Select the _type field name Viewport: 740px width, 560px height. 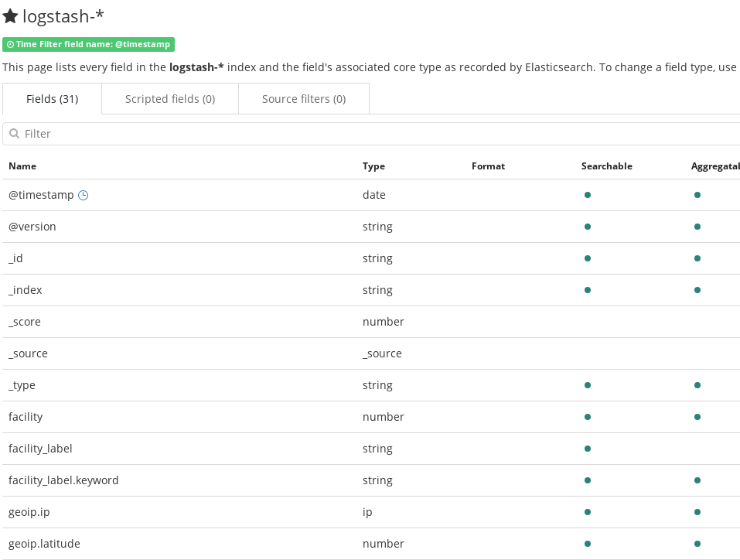click(22, 385)
